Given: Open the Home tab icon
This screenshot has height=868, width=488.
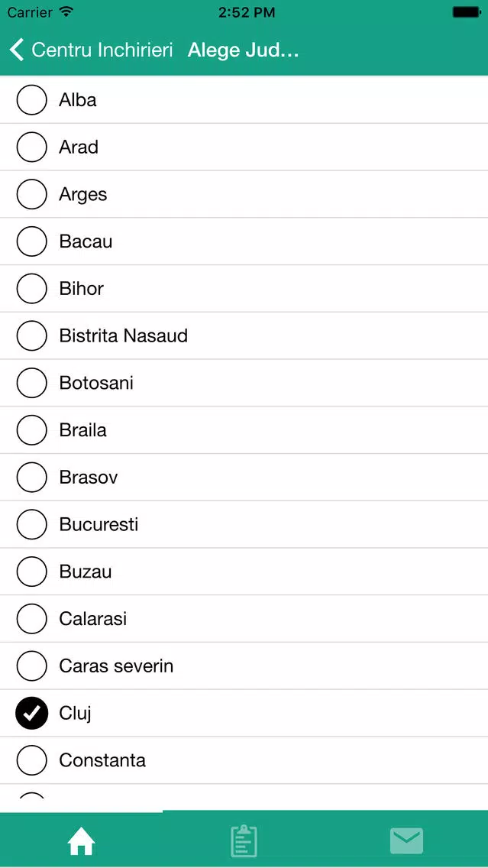Looking at the screenshot, I should (x=81, y=842).
